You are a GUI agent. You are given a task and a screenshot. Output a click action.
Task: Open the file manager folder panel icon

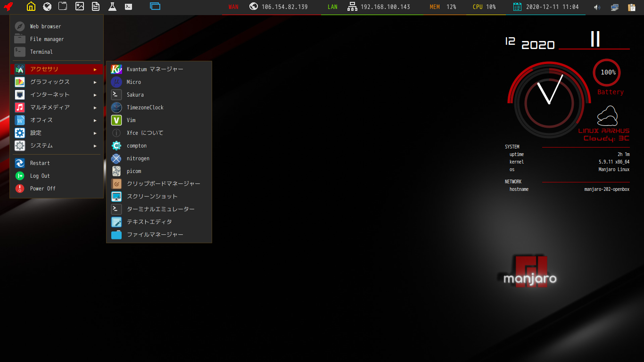pos(63,7)
